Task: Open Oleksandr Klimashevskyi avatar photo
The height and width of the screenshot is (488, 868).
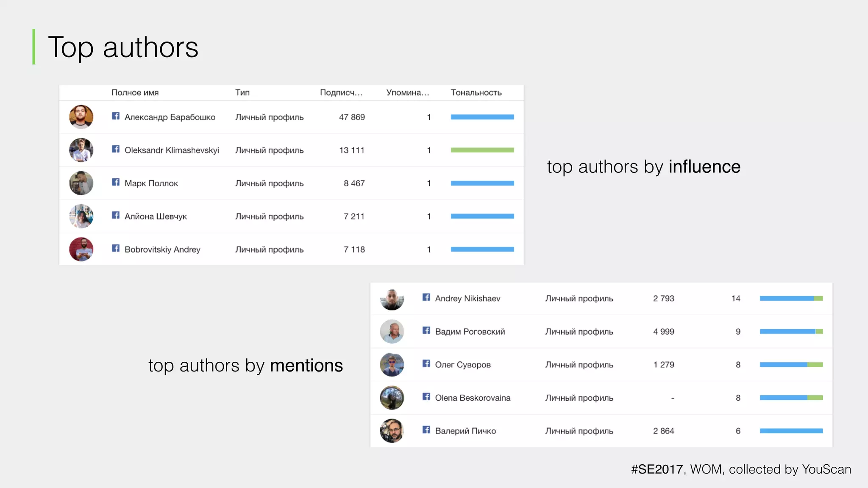Action: pyautogui.click(x=81, y=150)
